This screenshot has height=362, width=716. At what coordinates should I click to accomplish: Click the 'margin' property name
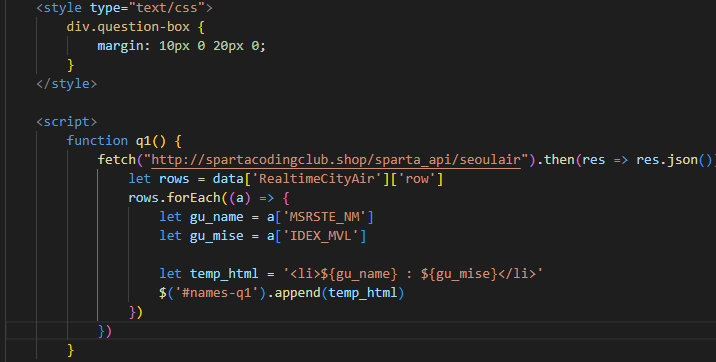120,46
